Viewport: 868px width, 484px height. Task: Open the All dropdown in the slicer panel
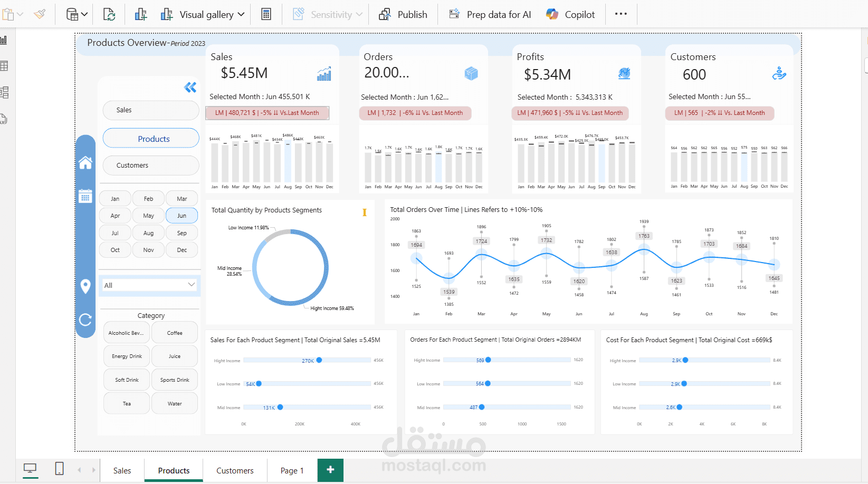(149, 285)
